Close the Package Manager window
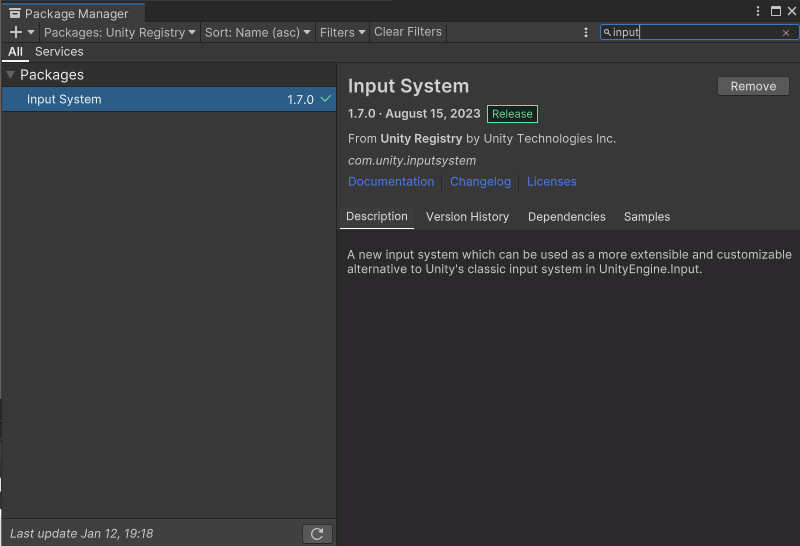This screenshot has height=546, width=800. point(792,11)
